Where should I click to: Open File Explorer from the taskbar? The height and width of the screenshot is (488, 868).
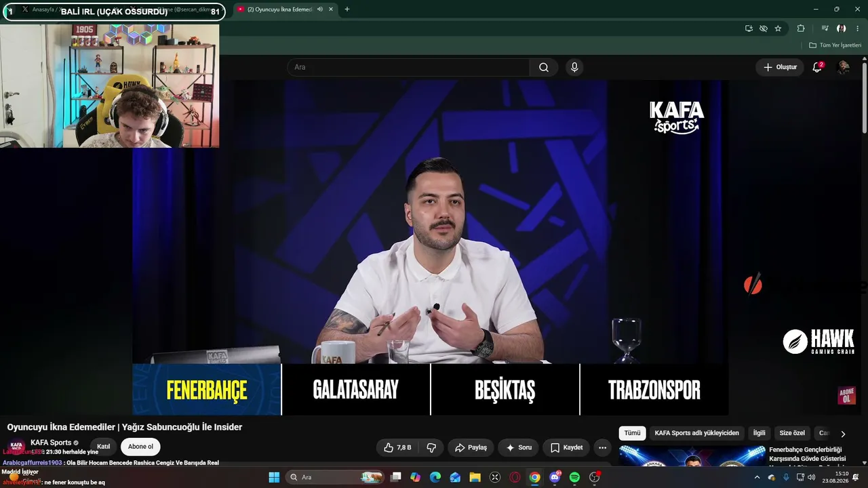click(475, 477)
